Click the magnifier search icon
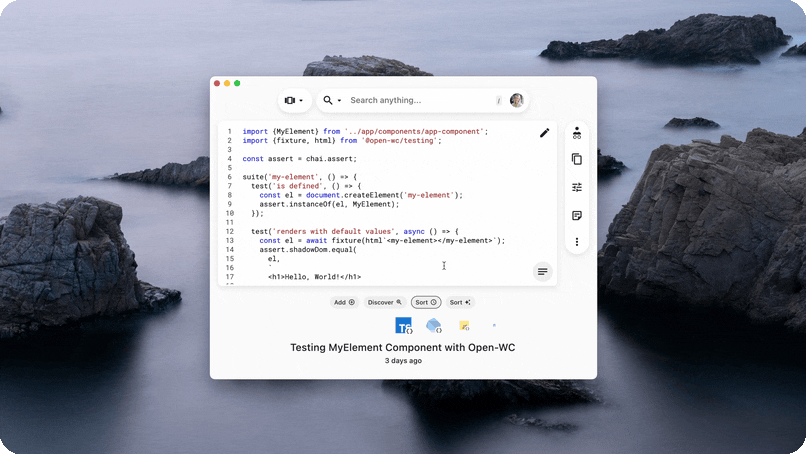Viewport: 806px width, 454px height. (327, 100)
